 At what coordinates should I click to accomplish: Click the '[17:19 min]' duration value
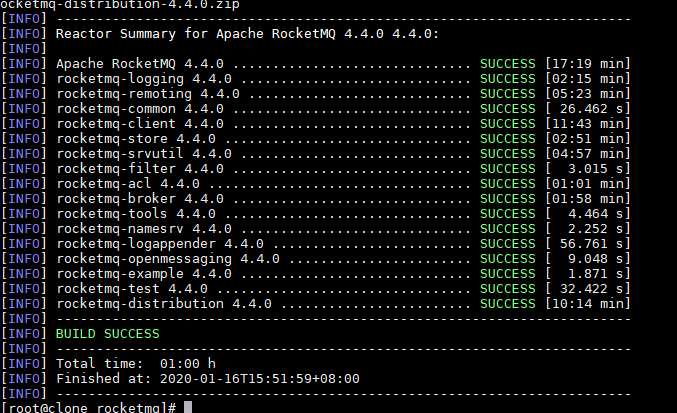click(587, 64)
